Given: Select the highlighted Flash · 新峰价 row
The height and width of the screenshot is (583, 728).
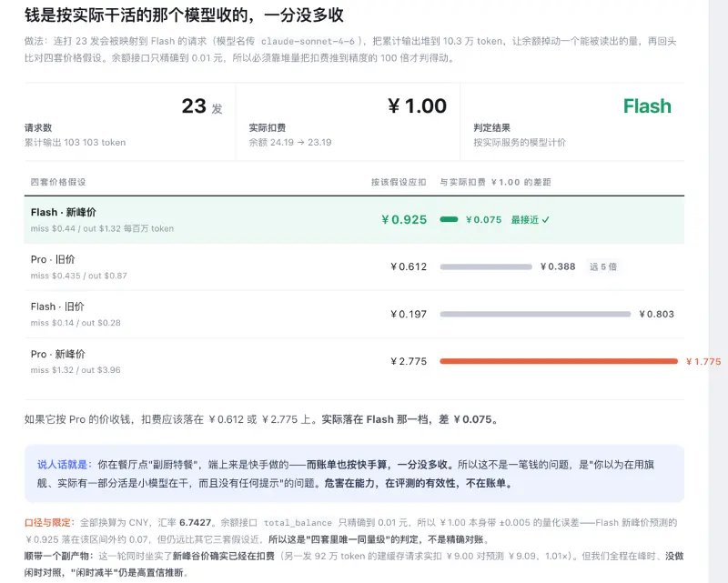Looking at the screenshot, I should click(x=354, y=220).
